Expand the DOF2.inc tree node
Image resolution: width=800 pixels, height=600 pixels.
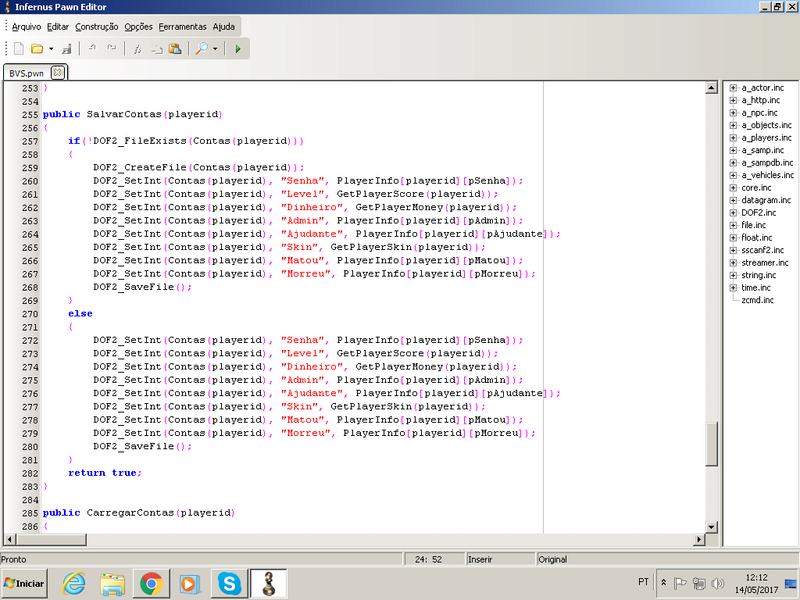(733, 213)
